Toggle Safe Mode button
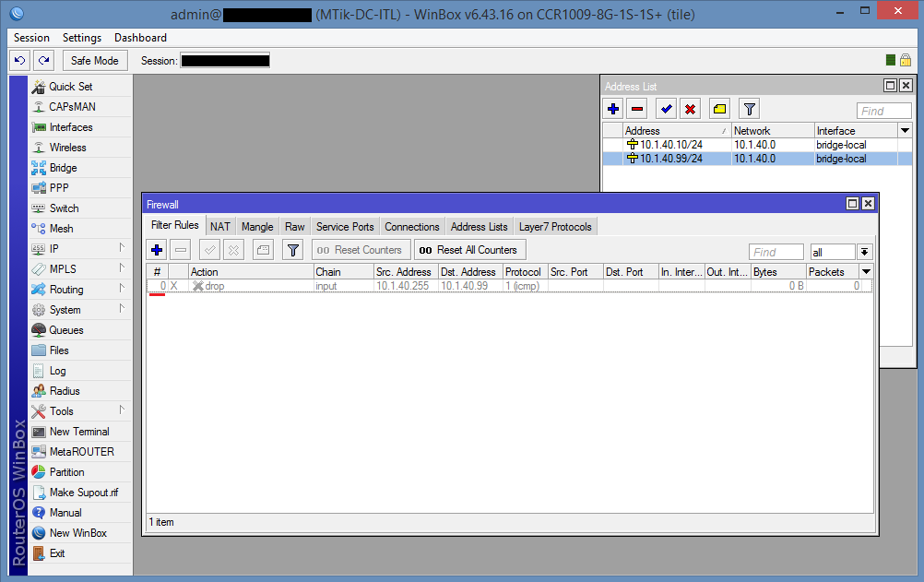 coord(95,61)
